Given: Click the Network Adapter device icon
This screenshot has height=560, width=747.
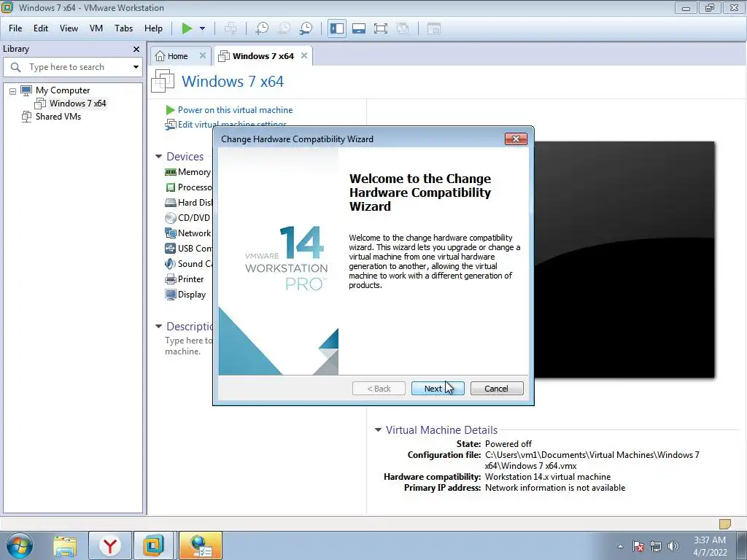Looking at the screenshot, I should 170,233.
